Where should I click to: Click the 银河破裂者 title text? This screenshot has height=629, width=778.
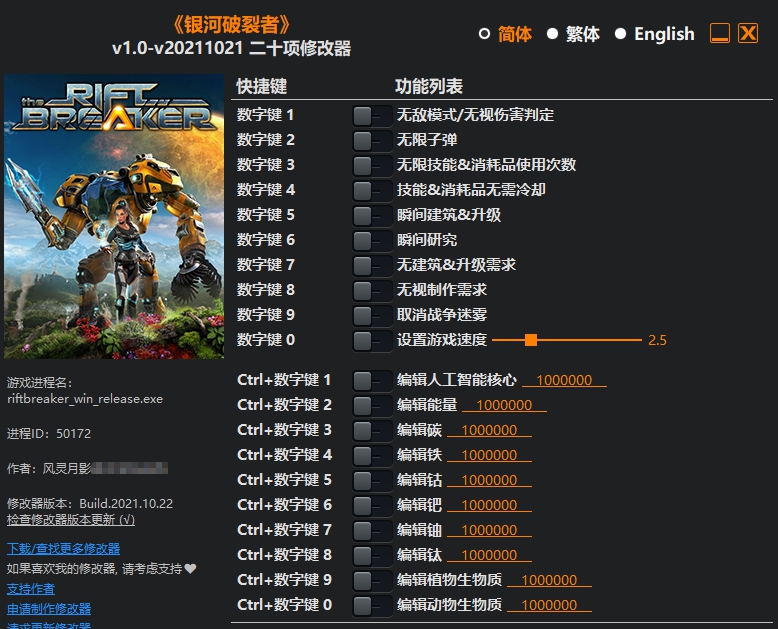coord(231,24)
